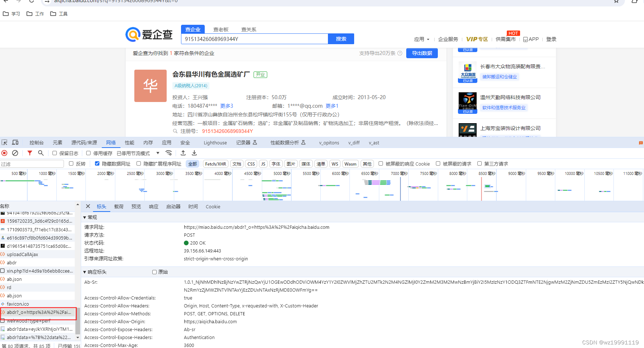Image resolution: width=644 pixels, height=348 pixels.
Task: Toggle the network filter funnel icon
Action: pyautogui.click(x=30, y=153)
